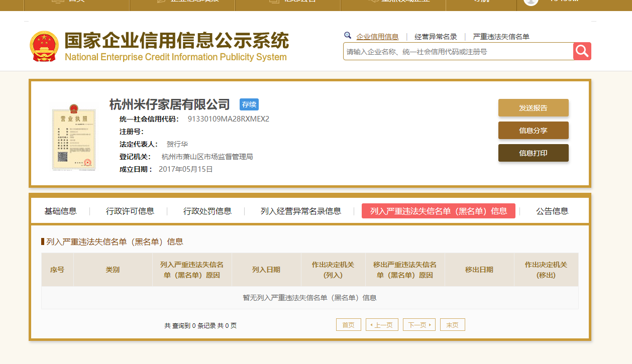This screenshot has height=364, width=632.
Task: Select the 列入严重违法失信名单（黑名单）信息 tab
Action: point(439,211)
